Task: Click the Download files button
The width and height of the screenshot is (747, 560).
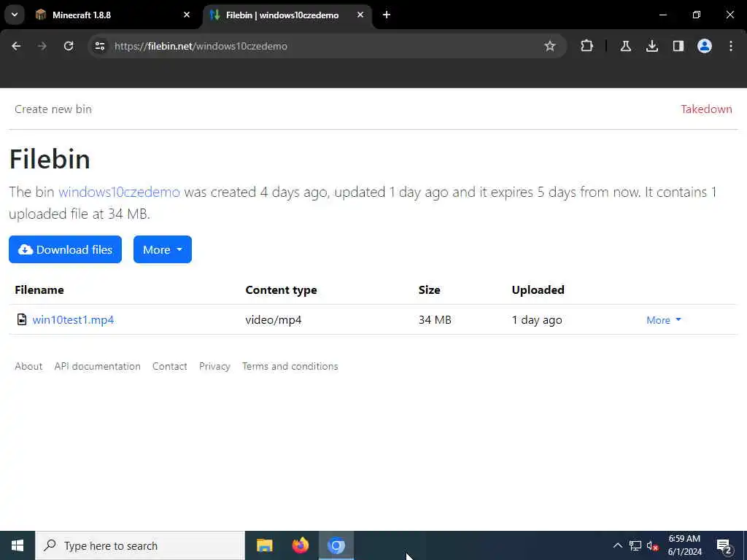Action: [65, 249]
